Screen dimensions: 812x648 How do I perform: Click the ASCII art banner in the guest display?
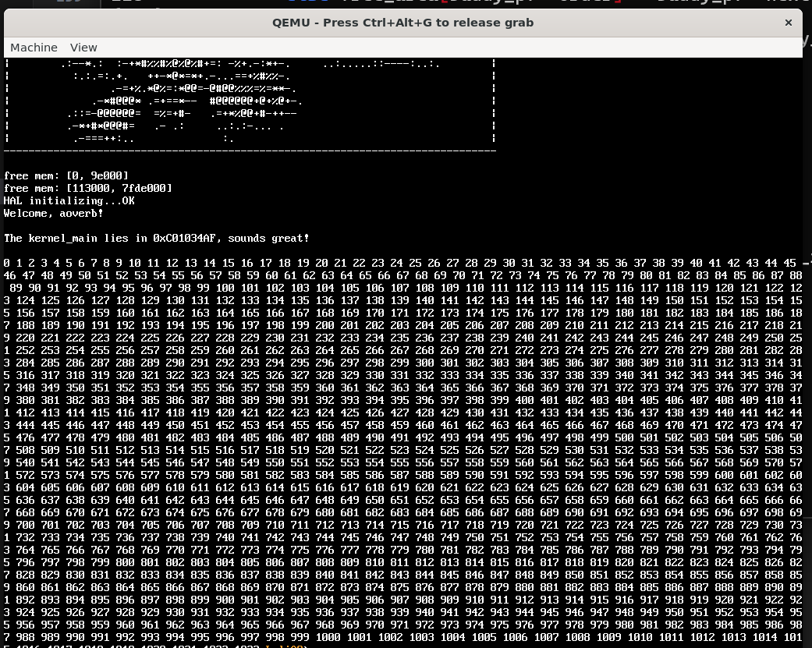coord(250,101)
